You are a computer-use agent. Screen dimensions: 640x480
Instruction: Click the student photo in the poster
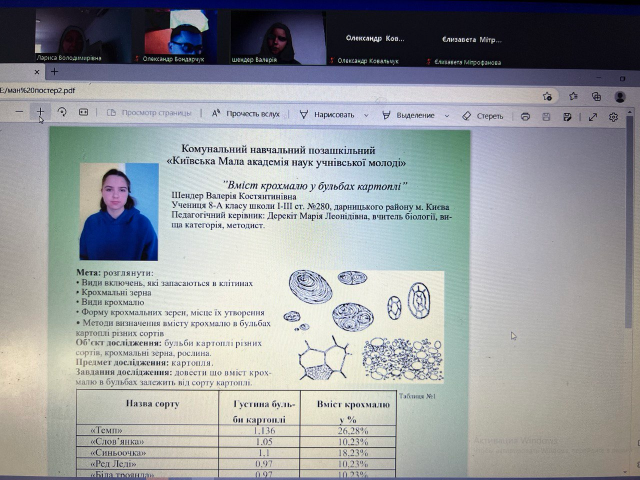click(119, 212)
